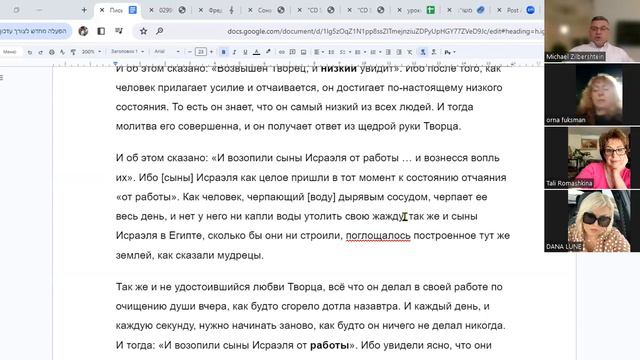The image size is (640, 360).
Task: Open the text alignment dropdown
Action: point(319,52)
